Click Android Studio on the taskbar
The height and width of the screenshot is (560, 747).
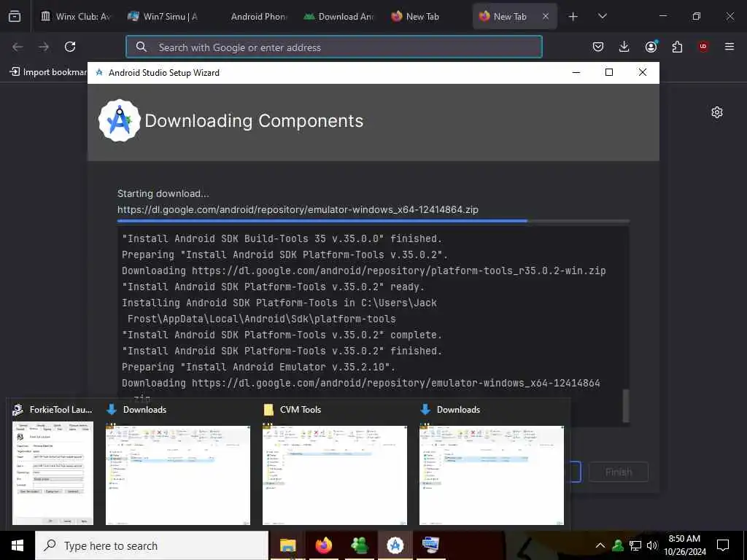click(395, 545)
